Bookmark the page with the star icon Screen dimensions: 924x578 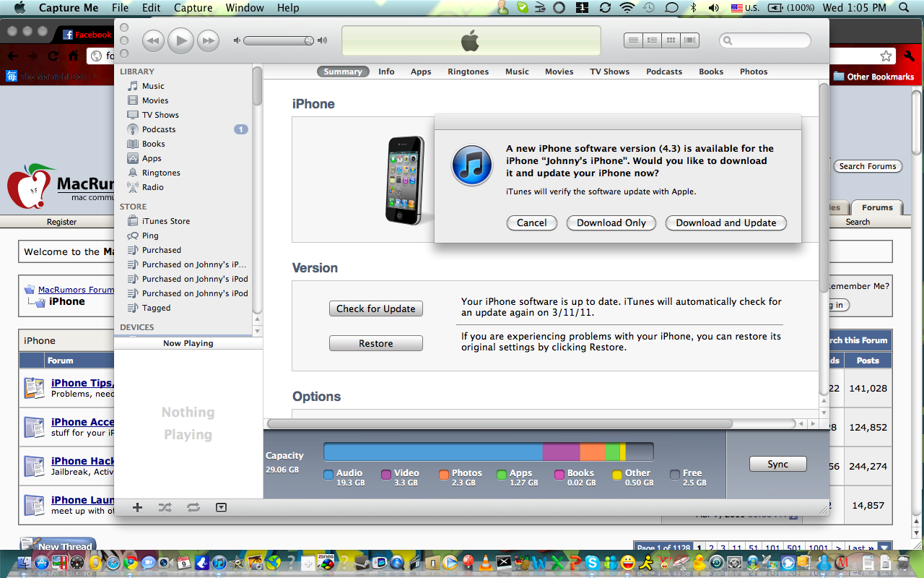[x=886, y=56]
